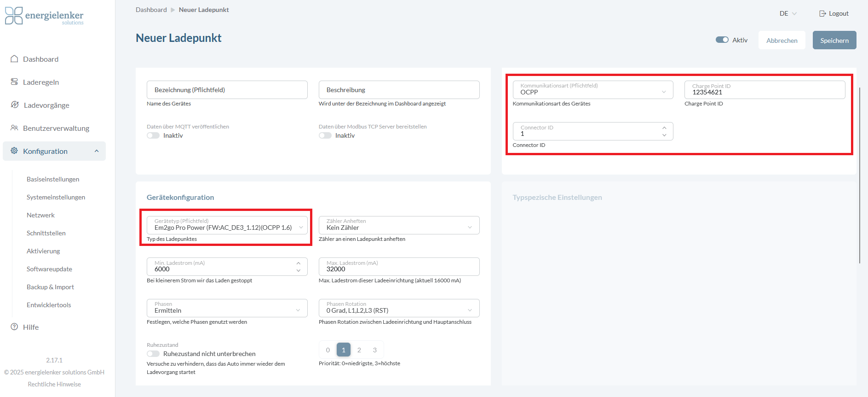This screenshot has height=397, width=868.
Task: Open the DE language dropdown
Action: (788, 13)
